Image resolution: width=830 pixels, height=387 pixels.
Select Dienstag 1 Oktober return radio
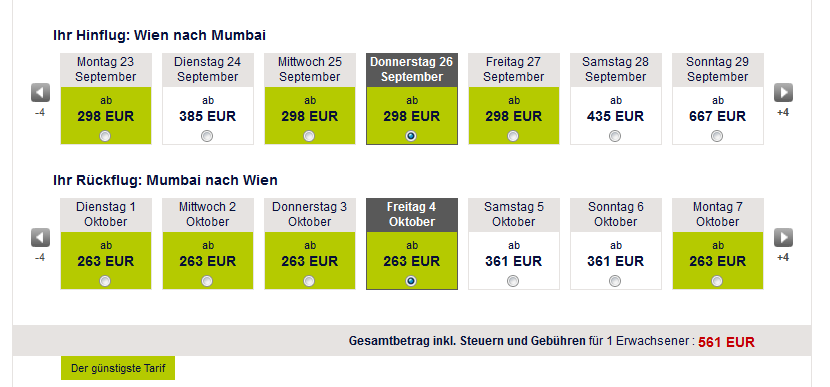click(x=105, y=281)
